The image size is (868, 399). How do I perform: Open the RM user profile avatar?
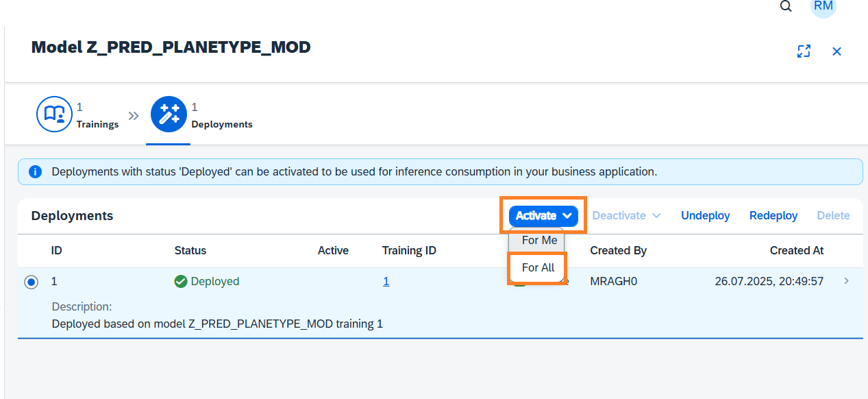823,6
